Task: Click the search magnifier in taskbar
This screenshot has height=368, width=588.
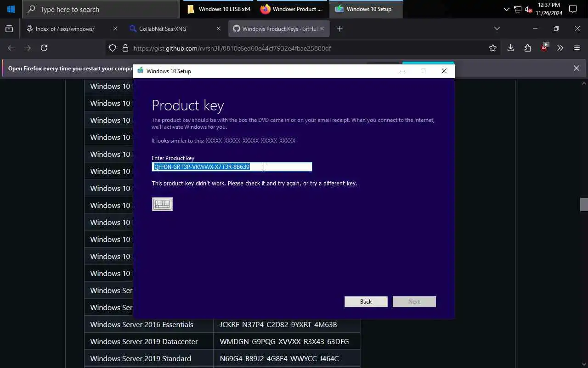Action: (32, 9)
